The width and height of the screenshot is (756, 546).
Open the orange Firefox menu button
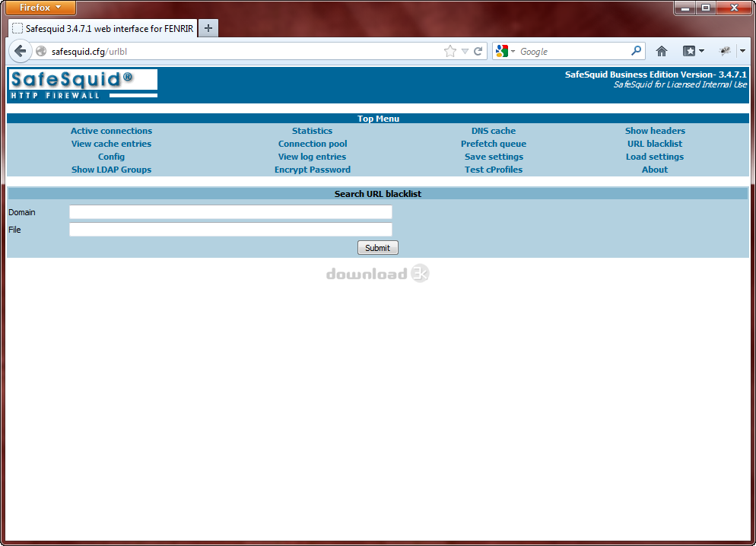point(40,8)
